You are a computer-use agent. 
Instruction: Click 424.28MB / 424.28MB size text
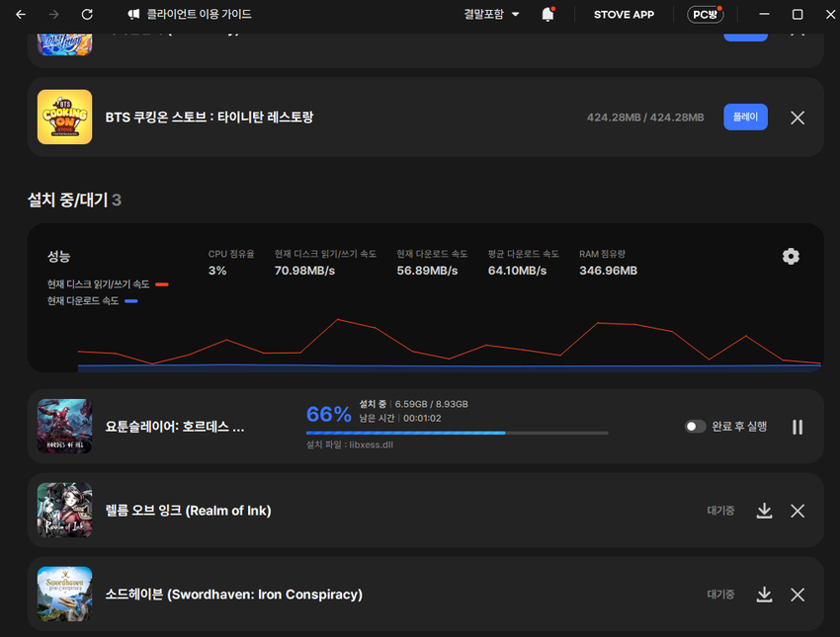point(645,118)
